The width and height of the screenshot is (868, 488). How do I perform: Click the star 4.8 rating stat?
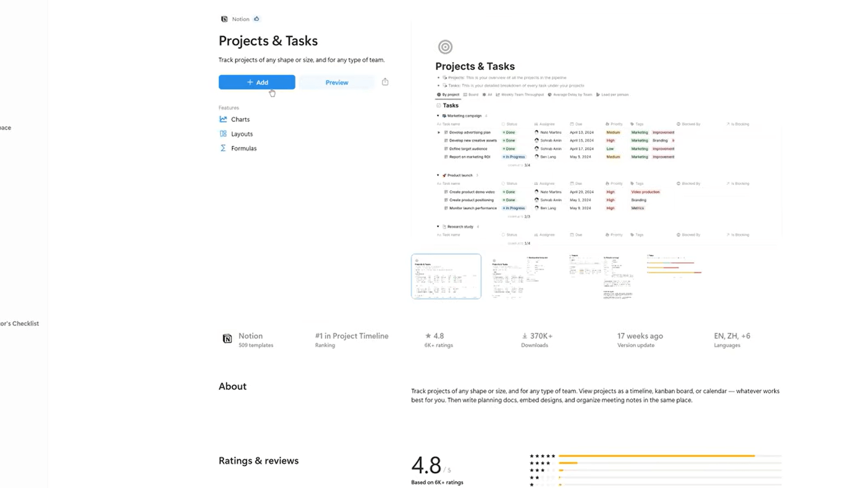pos(434,336)
